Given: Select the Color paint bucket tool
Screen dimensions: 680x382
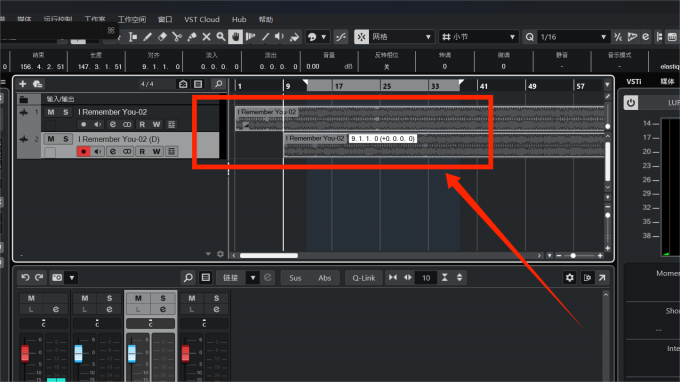Looking at the screenshot, I should (294, 37).
